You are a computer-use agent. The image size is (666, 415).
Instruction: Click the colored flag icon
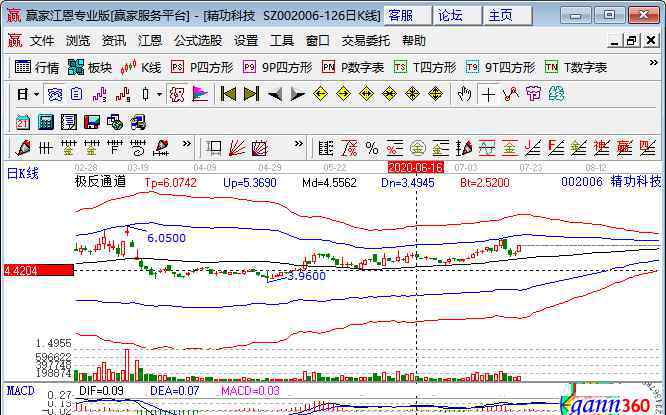(x=200, y=94)
